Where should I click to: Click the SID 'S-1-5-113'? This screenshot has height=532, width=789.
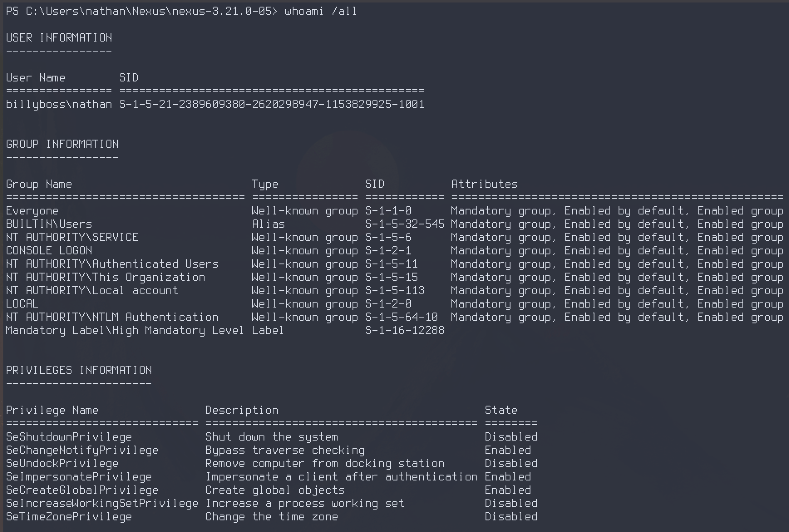(x=395, y=291)
